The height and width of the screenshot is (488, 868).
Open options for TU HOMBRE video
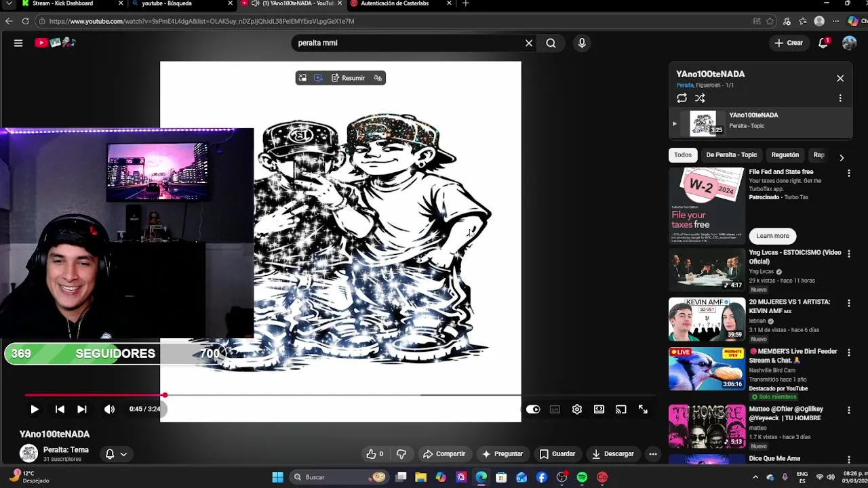849,410
